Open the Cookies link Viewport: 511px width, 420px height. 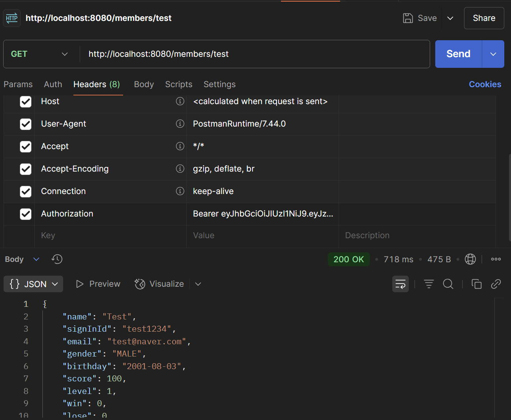pos(485,84)
